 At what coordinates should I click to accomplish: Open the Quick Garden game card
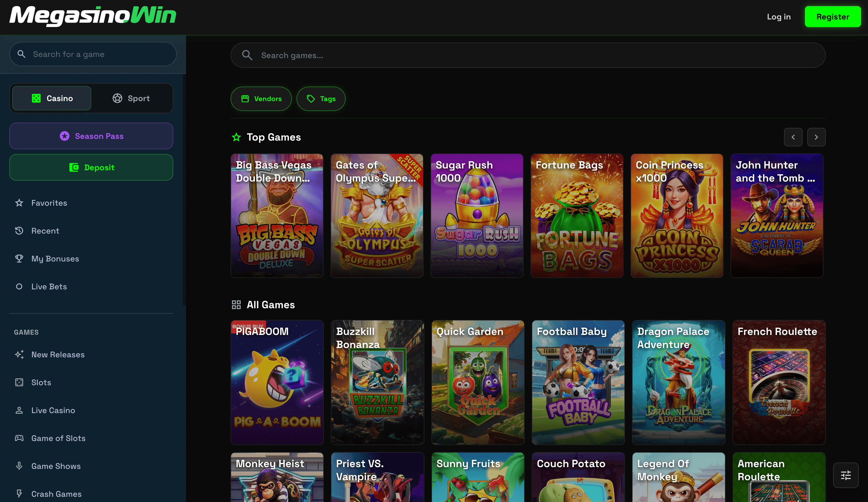point(478,382)
